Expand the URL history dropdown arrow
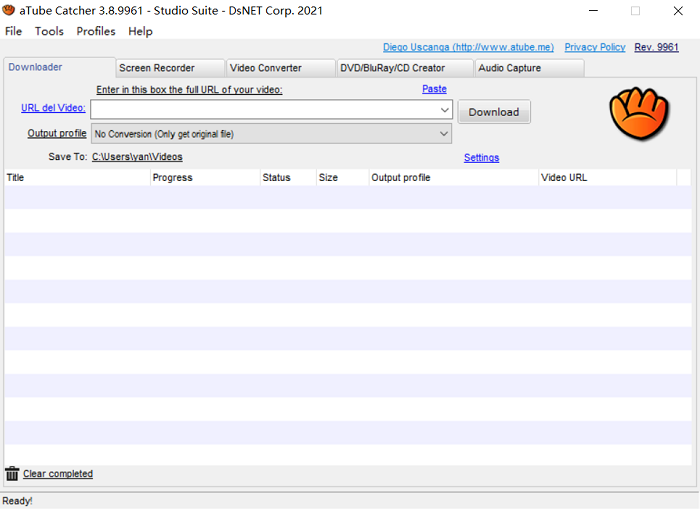 click(444, 110)
